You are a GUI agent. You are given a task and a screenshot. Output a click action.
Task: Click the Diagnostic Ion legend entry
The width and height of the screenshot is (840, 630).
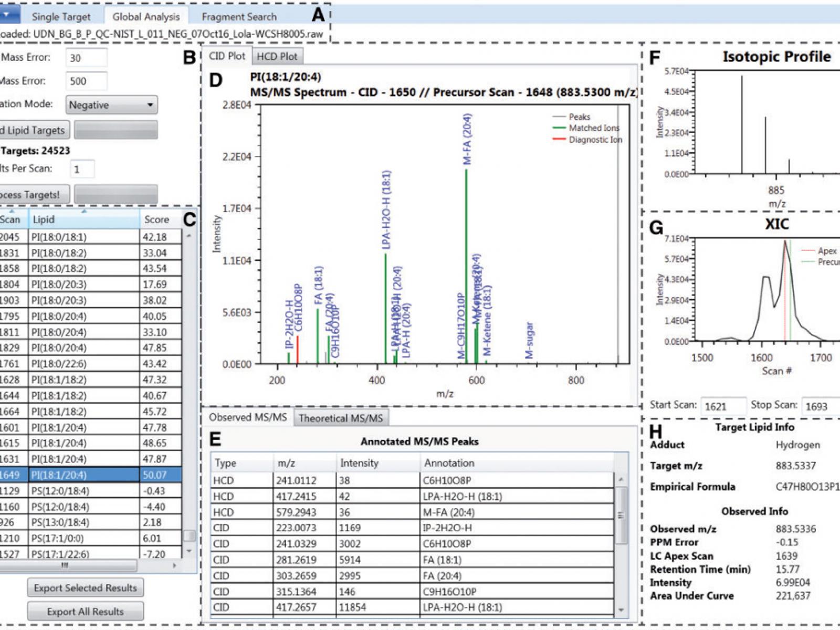[587, 140]
